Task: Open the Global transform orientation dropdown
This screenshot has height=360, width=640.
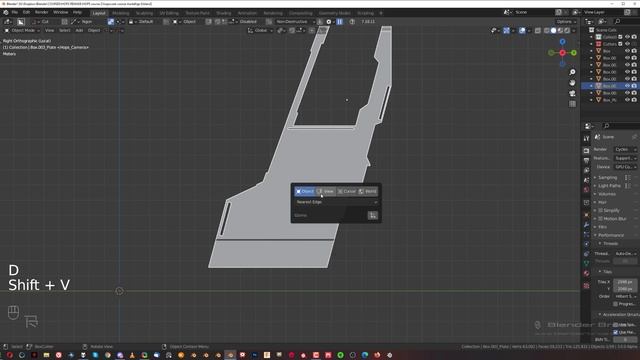Action: (x=260, y=31)
